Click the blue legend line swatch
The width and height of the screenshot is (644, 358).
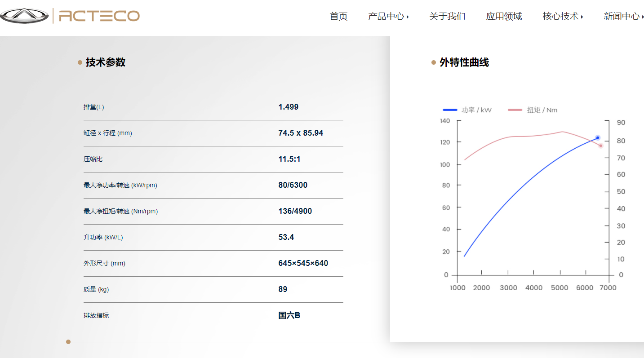pos(450,110)
